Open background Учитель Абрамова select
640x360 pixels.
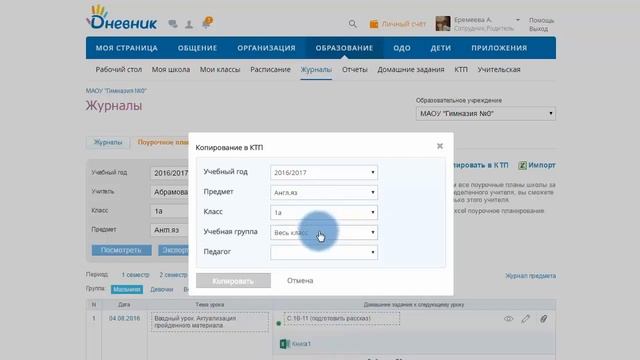(169, 192)
